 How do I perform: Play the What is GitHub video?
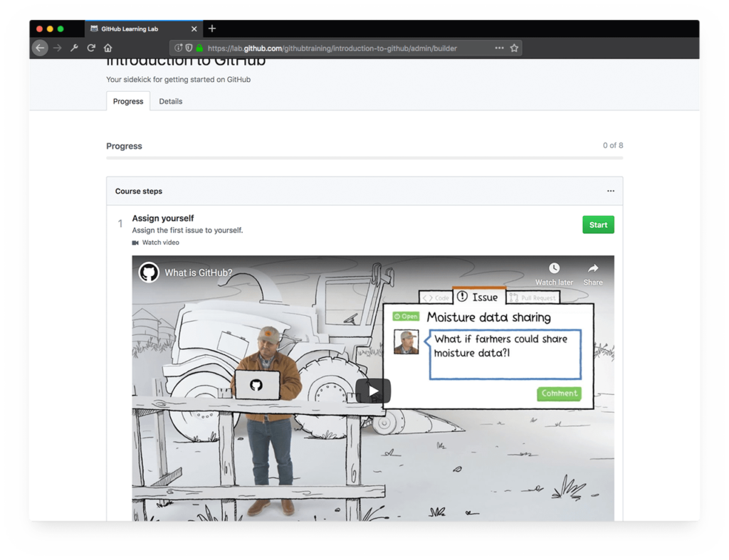coord(373,391)
